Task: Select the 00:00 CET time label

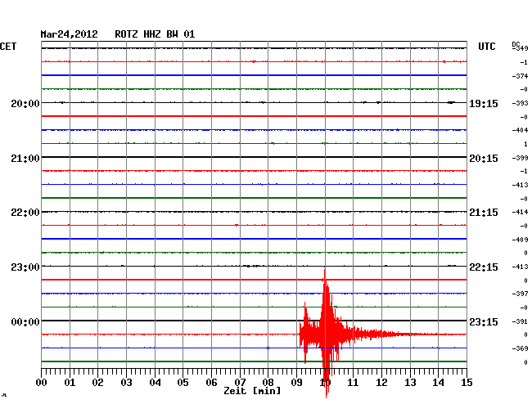Action: coord(25,321)
